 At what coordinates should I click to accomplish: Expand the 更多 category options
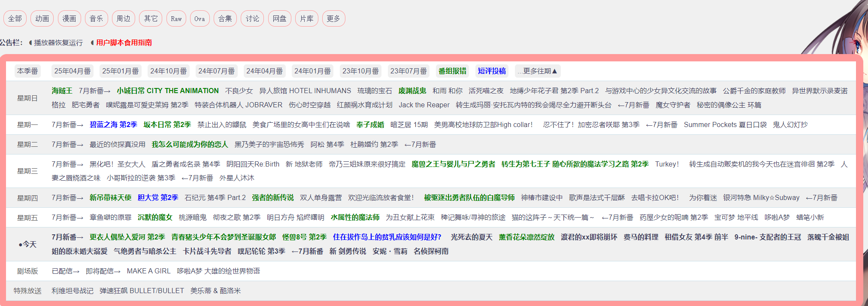333,18
